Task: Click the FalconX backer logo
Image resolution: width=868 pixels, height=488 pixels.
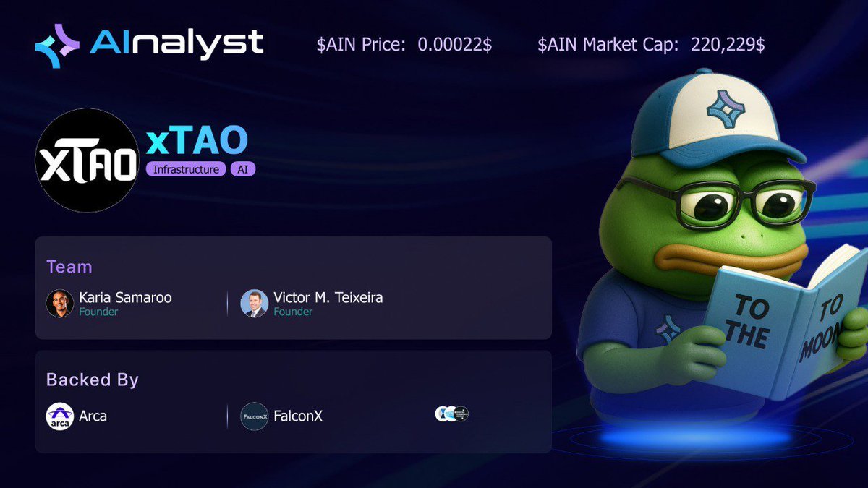Action: coord(255,416)
